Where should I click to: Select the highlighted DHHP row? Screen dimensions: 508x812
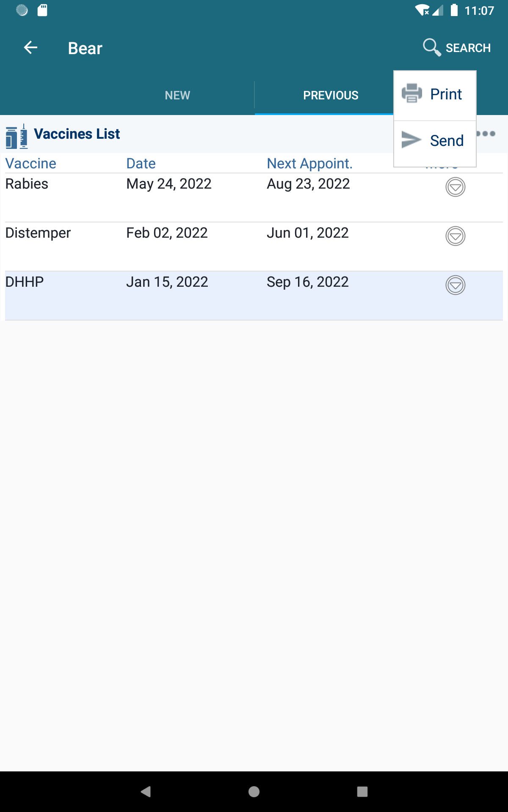(254, 296)
